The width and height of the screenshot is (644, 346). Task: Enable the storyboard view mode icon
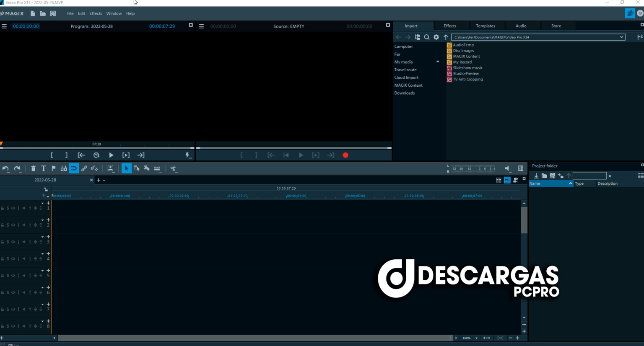tap(499, 180)
